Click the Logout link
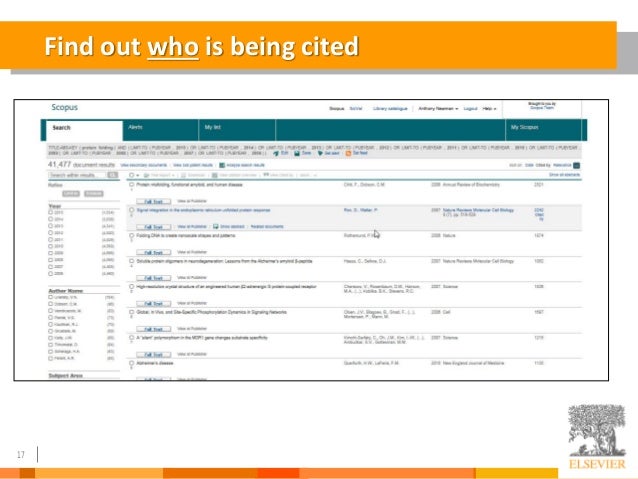The width and height of the screenshot is (638, 479). click(470, 109)
